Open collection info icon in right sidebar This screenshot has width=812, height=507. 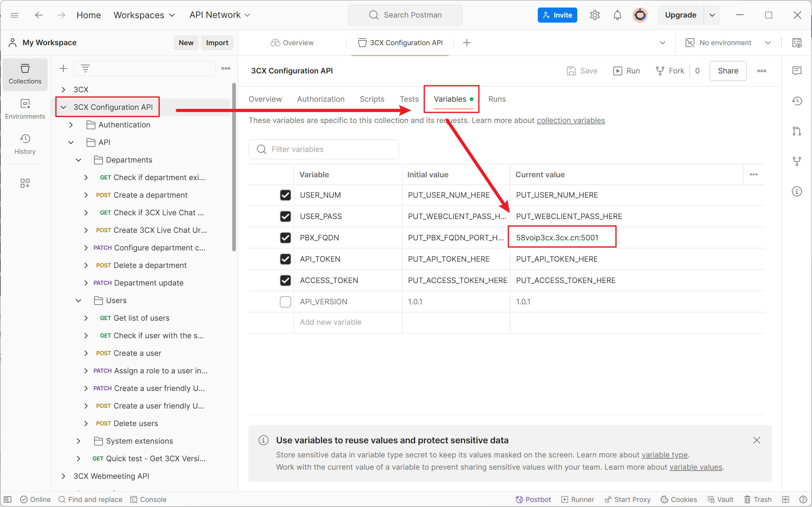797,191
